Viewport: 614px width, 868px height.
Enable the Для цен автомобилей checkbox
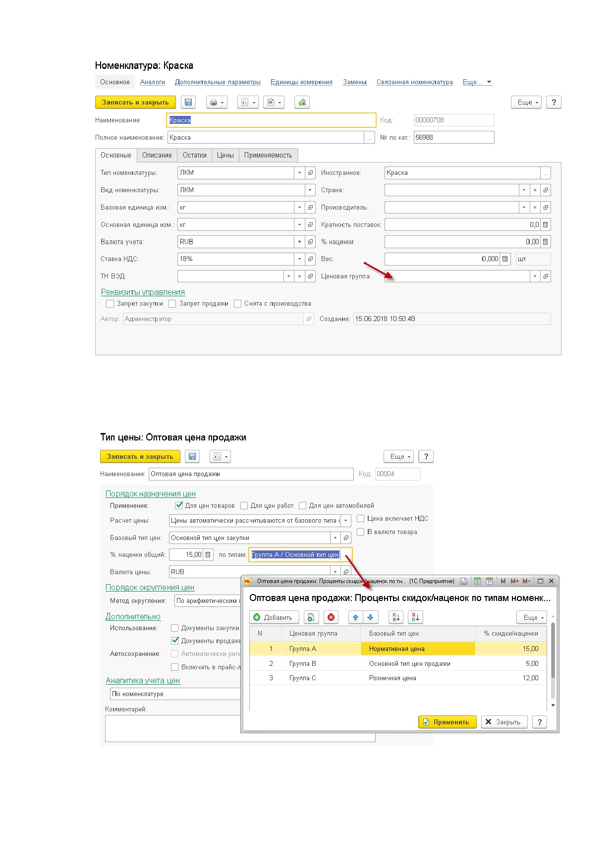[x=303, y=506]
